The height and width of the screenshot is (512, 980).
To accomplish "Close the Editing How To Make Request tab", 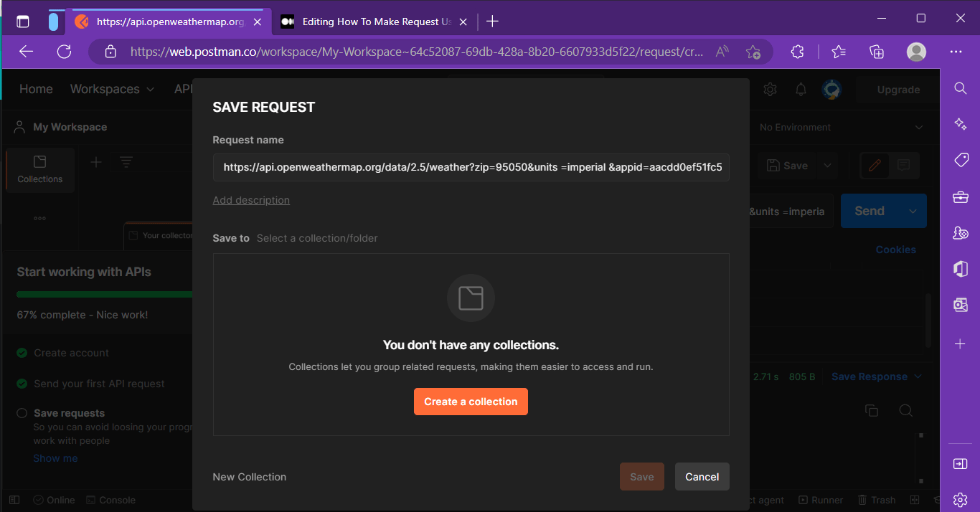I will pos(464,22).
